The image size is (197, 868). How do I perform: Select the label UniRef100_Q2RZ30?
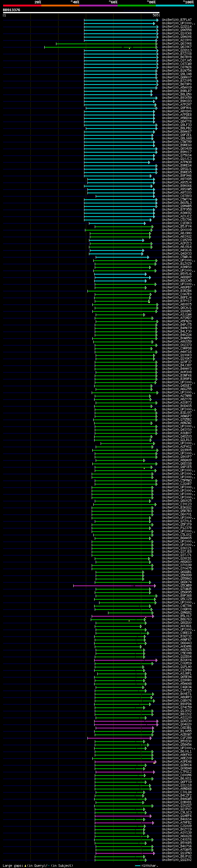pyautogui.click(x=176, y=721)
